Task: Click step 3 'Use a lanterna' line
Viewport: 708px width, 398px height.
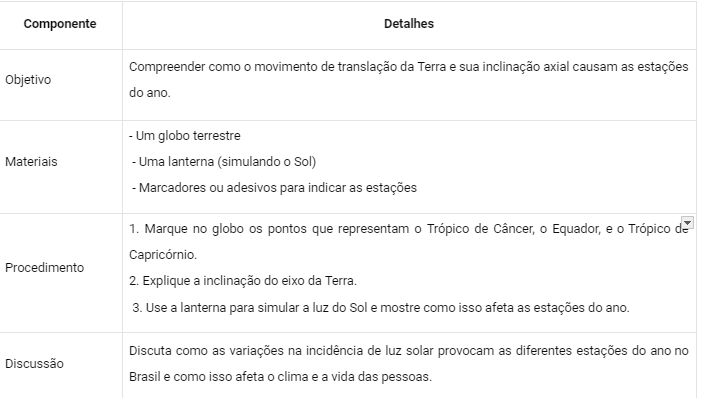Action: tap(381, 308)
